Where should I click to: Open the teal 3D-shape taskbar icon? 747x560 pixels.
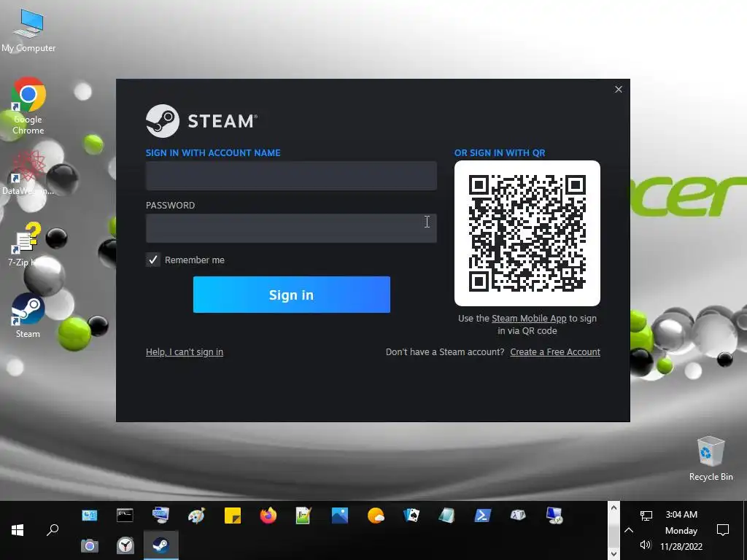pos(446,516)
